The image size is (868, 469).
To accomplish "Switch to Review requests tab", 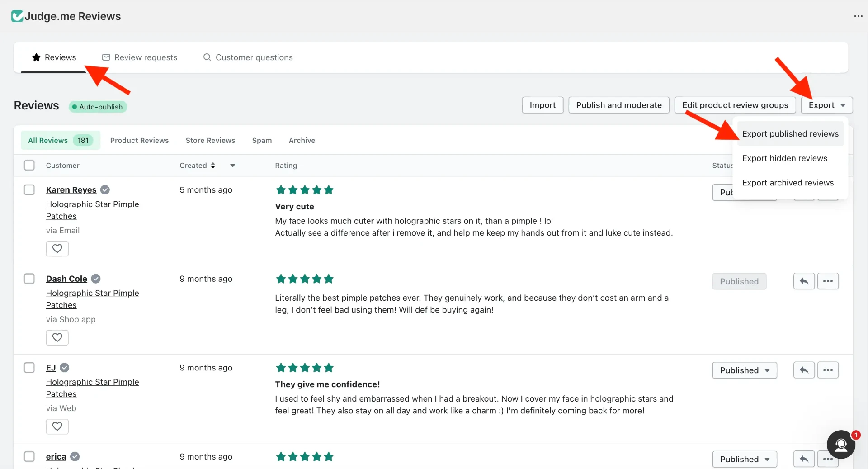I will (x=140, y=57).
